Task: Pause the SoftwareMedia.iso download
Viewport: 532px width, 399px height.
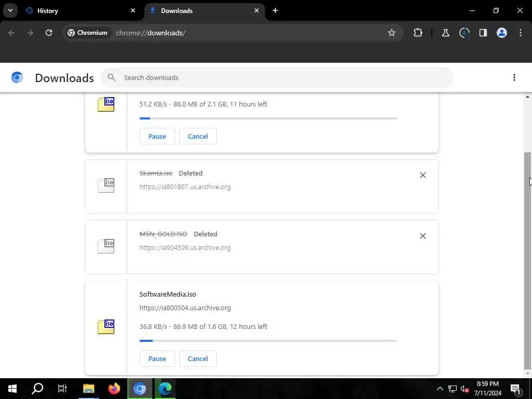Action: coord(157,358)
